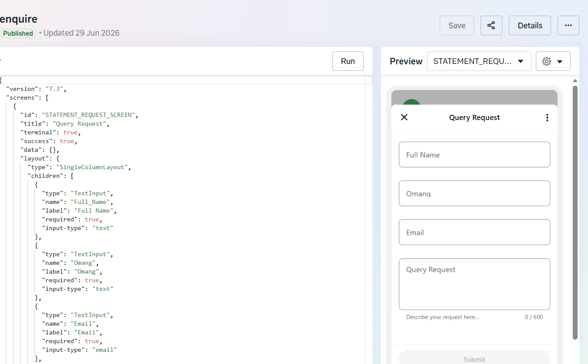Click the "STATEMENT_REQUEST_SCREEN" id value in code
The image size is (588, 364).
click(x=89, y=115)
